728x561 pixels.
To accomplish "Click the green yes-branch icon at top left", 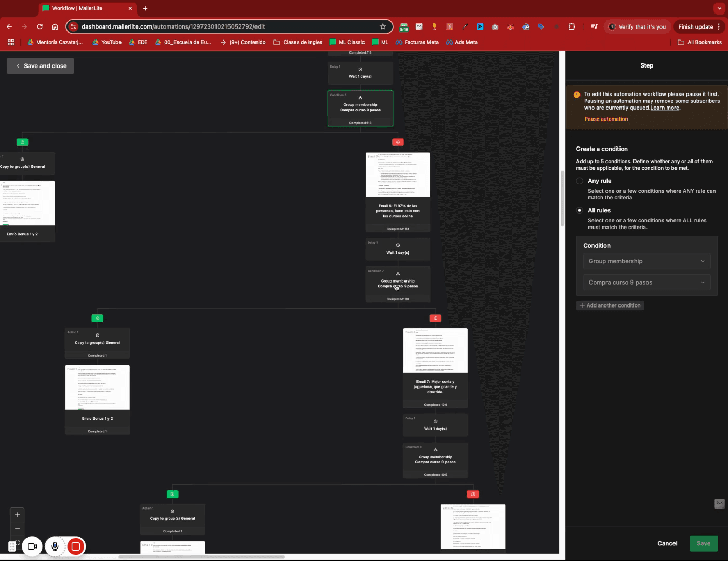I will 22,142.
